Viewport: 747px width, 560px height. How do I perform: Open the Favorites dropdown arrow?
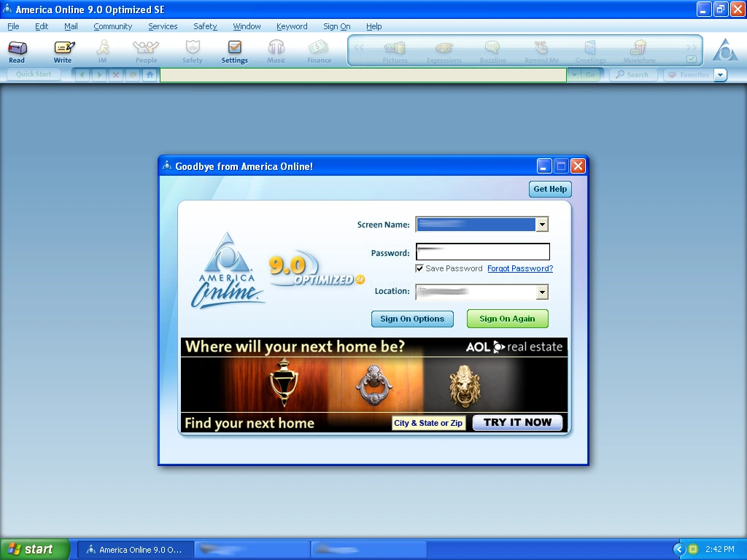point(720,75)
